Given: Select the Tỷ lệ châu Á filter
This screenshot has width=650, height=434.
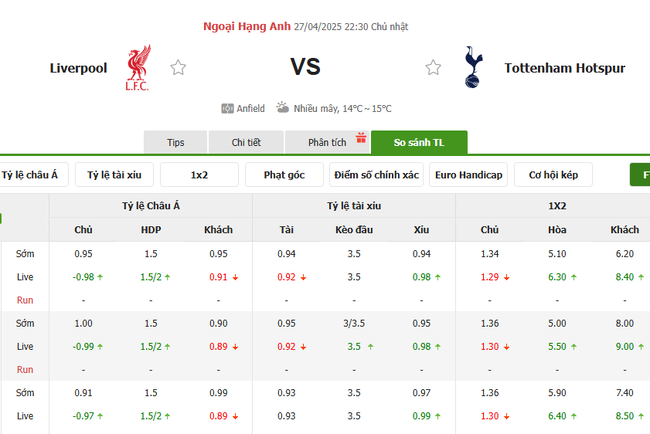Looking at the screenshot, I should point(32,175).
